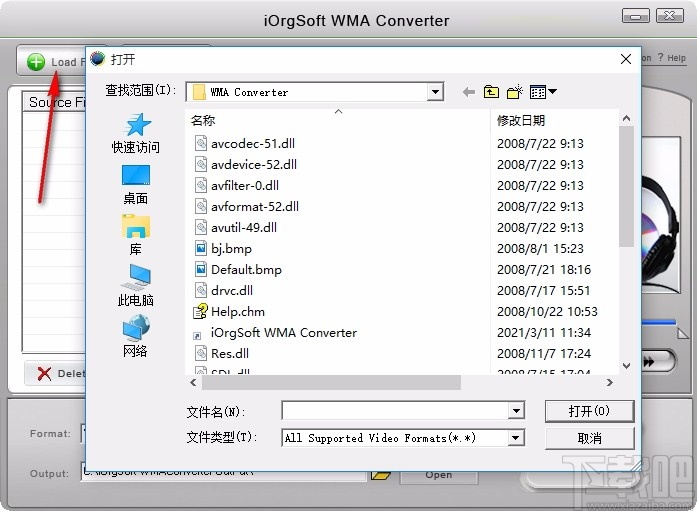Click the horizontal scrollbar thumb
Screen dimensions: 697x511
coord(331,382)
